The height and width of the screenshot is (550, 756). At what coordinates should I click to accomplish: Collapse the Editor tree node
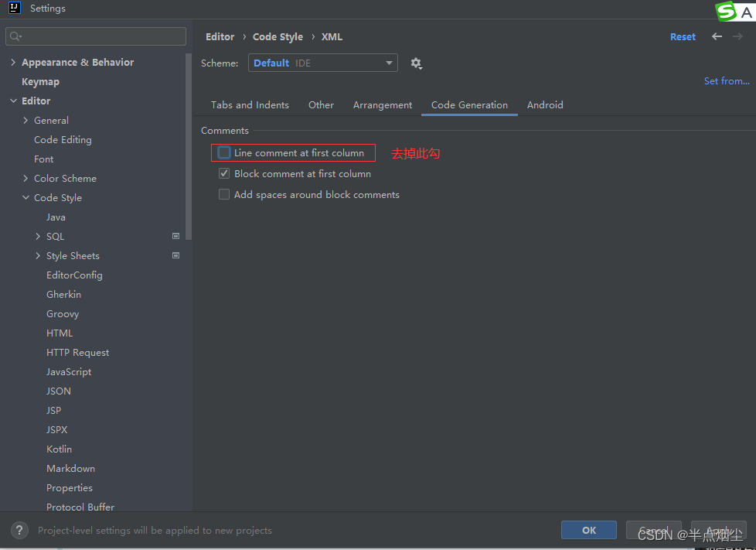point(13,101)
